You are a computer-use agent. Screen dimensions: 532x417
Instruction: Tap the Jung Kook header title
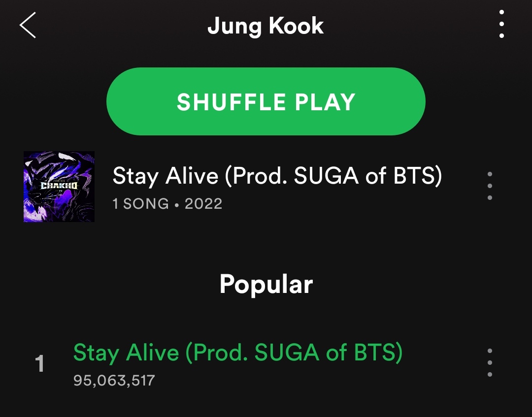(x=266, y=26)
